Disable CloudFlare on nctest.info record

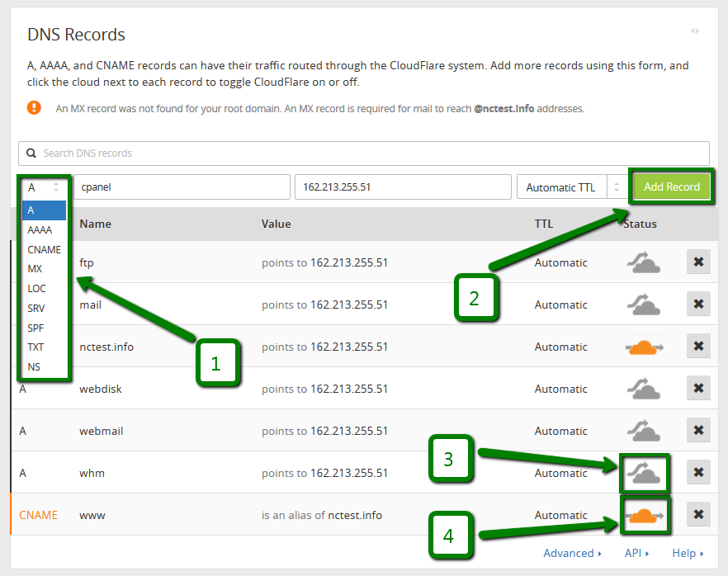click(x=645, y=347)
